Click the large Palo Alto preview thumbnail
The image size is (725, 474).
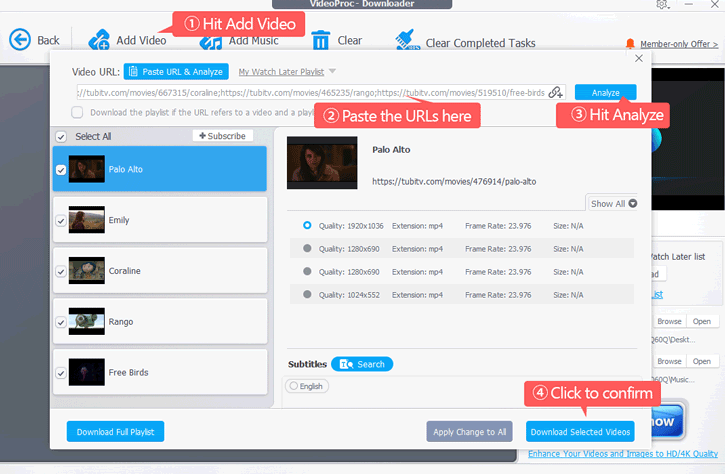click(x=322, y=162)
